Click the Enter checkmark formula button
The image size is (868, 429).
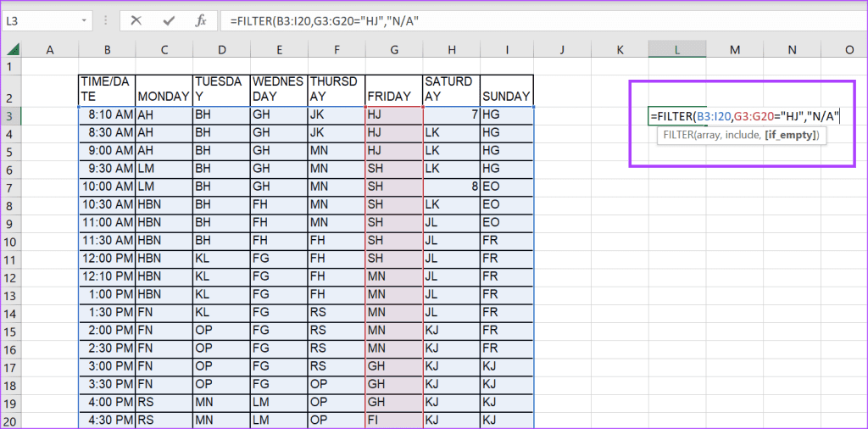(x=168, y=19)
